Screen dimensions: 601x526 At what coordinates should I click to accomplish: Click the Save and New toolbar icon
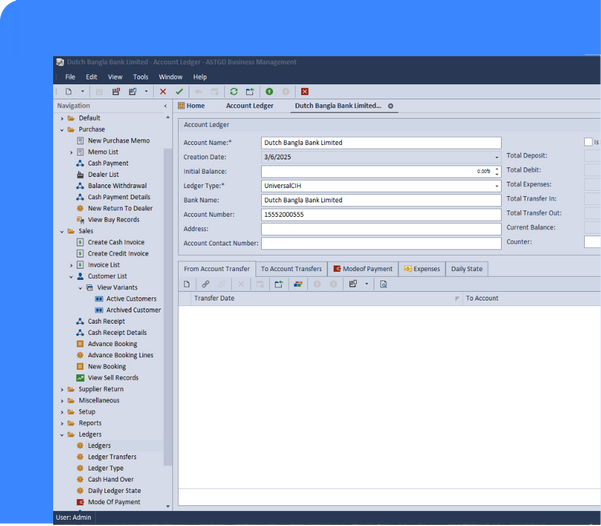(x=133, y=92)
